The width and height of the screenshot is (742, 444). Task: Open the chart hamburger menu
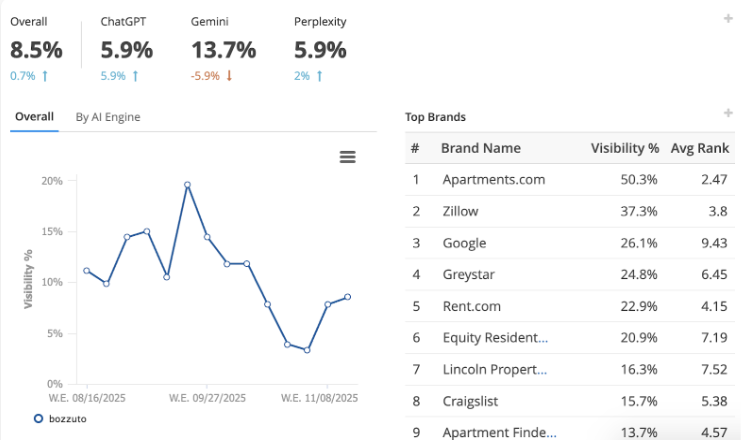[347, 157]
